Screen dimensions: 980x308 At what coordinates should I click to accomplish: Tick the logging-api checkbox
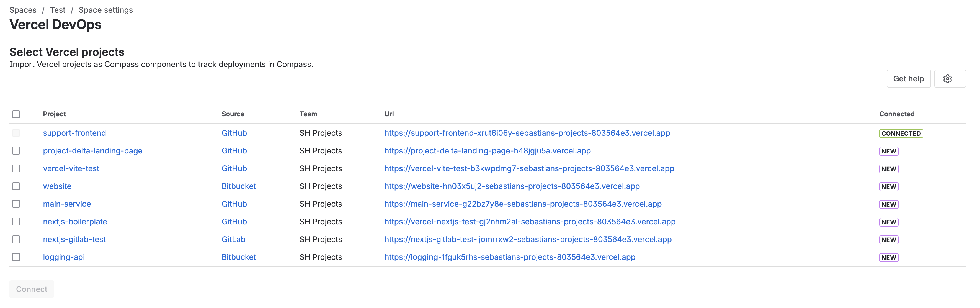click(16, 257)
